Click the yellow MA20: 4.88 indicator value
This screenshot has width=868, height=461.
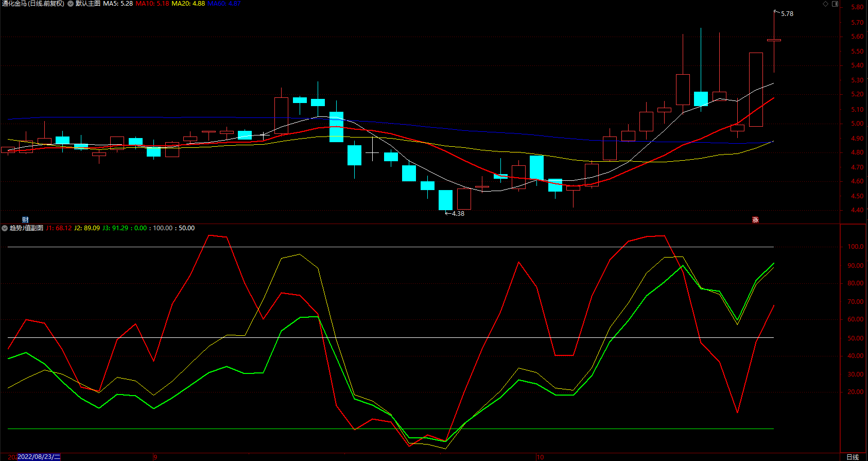tap(188, 4)
